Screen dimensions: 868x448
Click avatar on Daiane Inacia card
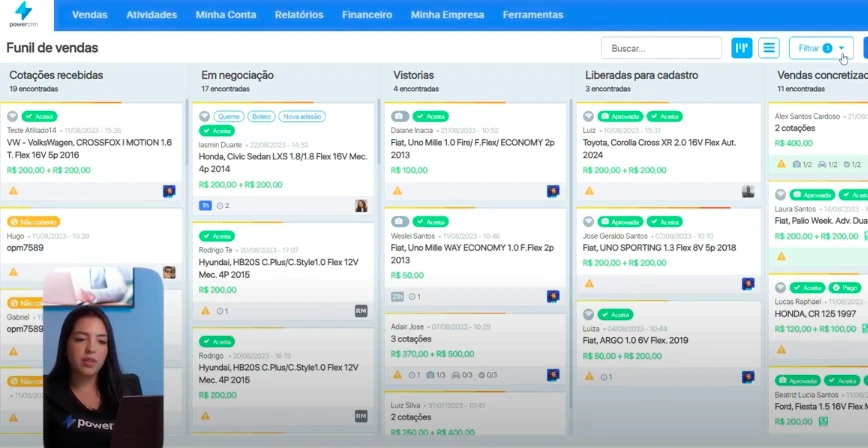553,191
